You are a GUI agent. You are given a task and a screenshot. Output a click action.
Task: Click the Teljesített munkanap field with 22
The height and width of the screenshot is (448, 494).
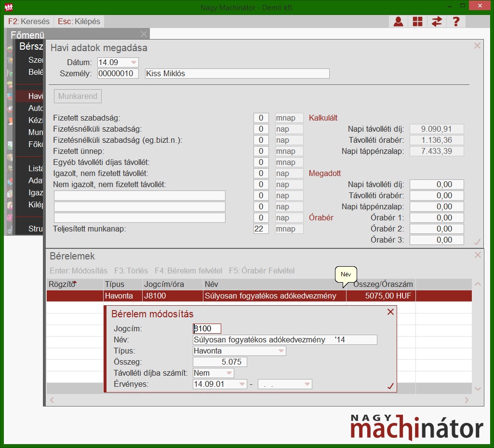click(261, 229)
